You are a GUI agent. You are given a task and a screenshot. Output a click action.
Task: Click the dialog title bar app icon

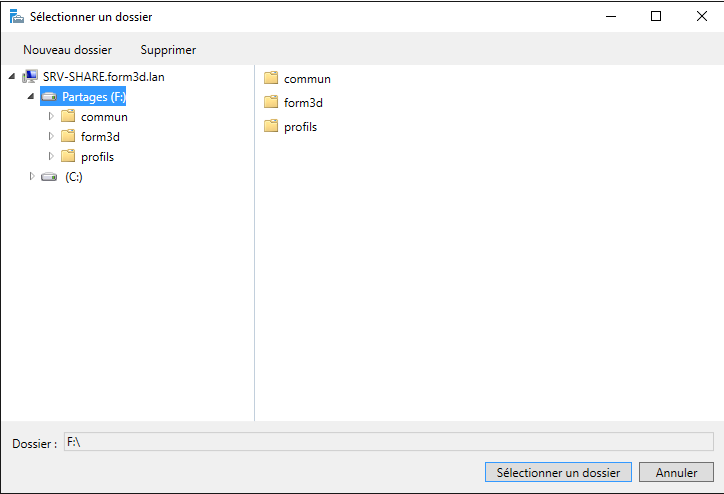[x=17, y=16]
